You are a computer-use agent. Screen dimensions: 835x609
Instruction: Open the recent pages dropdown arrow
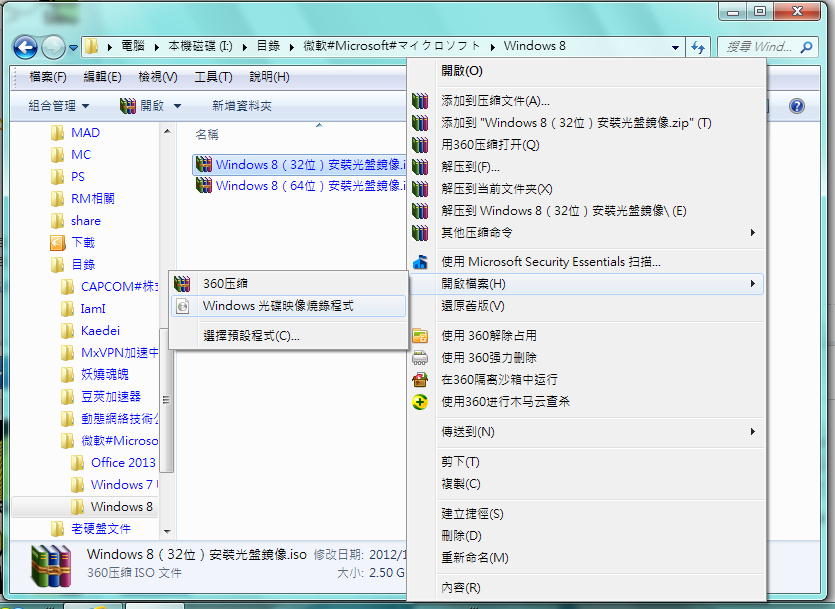(73, 48)
